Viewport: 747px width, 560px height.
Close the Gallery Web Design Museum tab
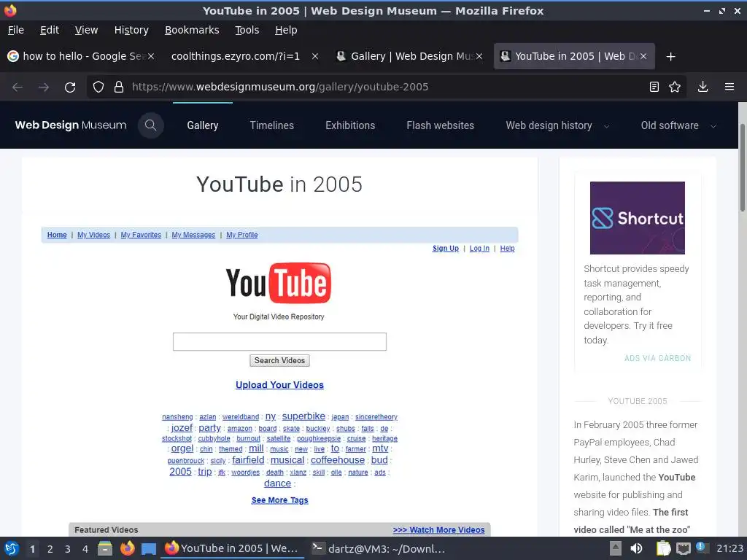[x=479, y=56]
